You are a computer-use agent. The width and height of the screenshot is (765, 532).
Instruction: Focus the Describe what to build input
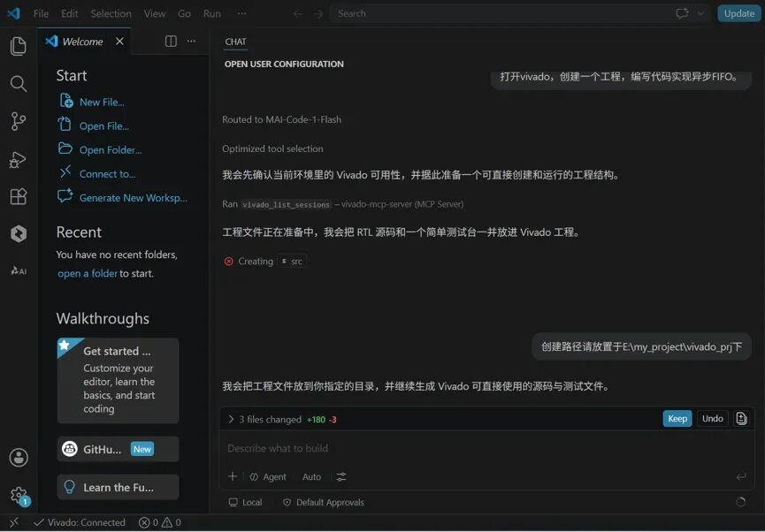tap(486, 448)
